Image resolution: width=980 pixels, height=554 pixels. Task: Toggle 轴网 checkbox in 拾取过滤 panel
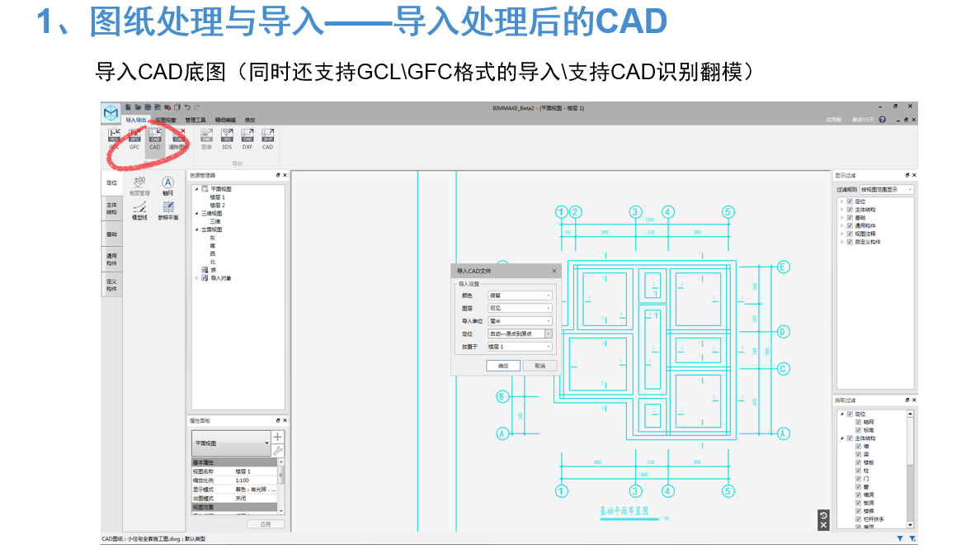pos(858,422)
